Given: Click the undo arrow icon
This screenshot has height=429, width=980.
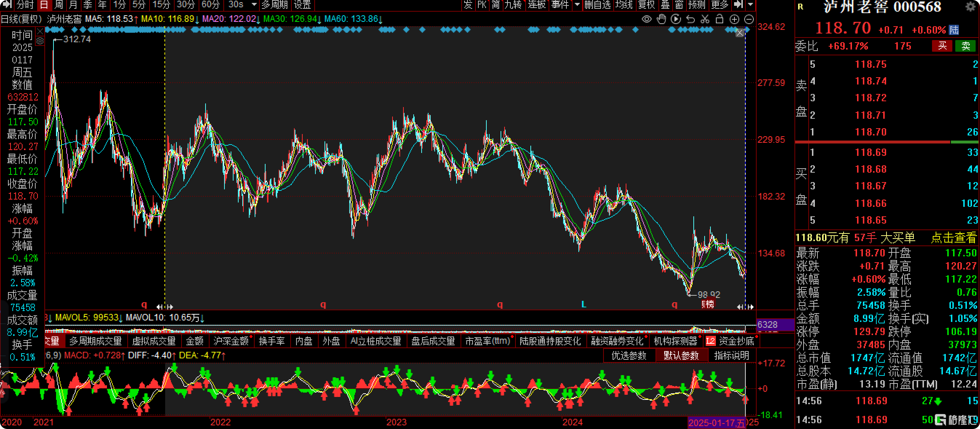Looking at the screenshot, I should pyautogui.click(x=690, y=19).
